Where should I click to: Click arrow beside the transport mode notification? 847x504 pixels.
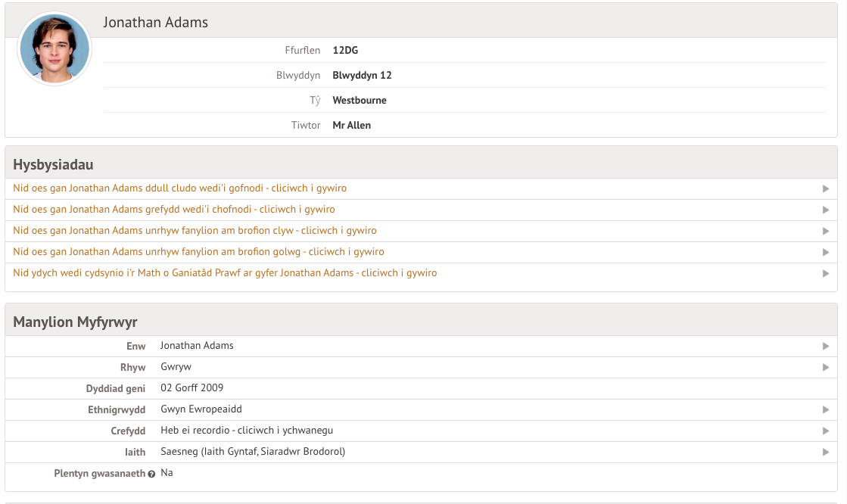tap(825, 188)
